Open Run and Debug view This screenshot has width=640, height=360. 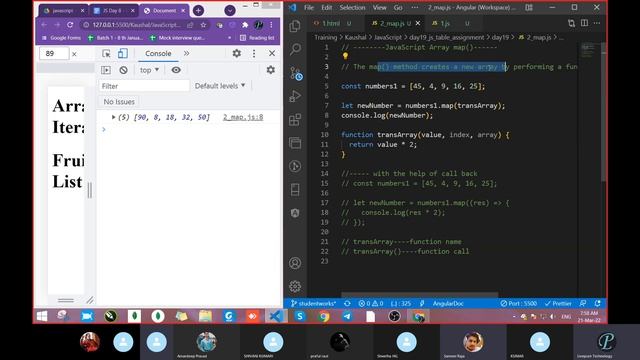pyautogui.click(x=295, y=96)
